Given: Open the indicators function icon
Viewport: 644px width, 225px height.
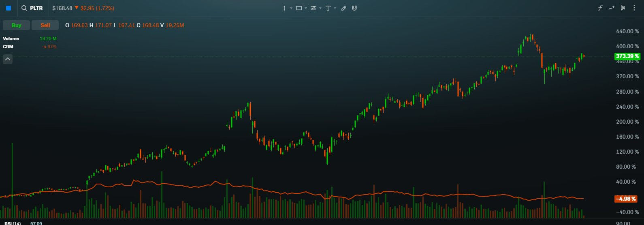Looking at the screenshot, I should tap(600, 8).
